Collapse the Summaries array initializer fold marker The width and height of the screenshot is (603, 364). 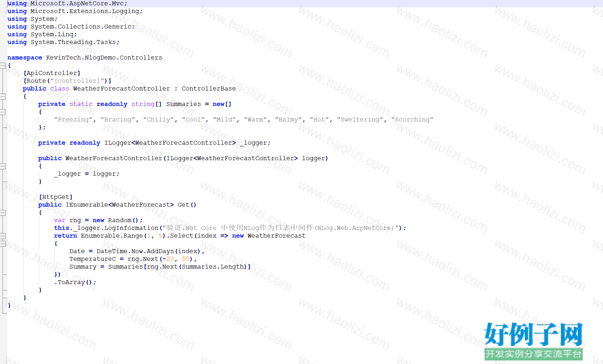(x=3, y=112)
